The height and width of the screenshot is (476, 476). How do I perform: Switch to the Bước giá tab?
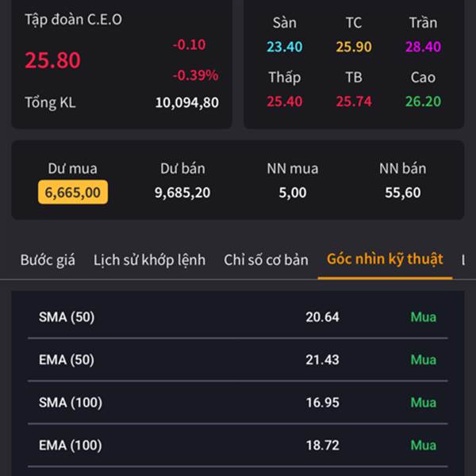(x=48, y=260)
